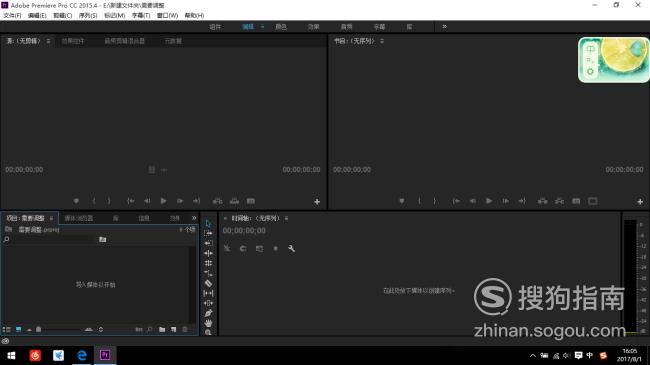Open Timeline panel menu

(286, 218)
